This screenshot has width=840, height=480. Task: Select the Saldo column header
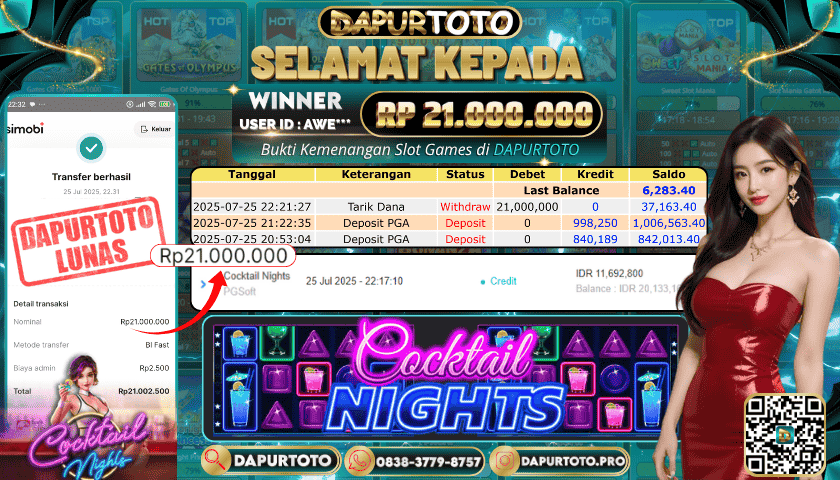[668, 174]
